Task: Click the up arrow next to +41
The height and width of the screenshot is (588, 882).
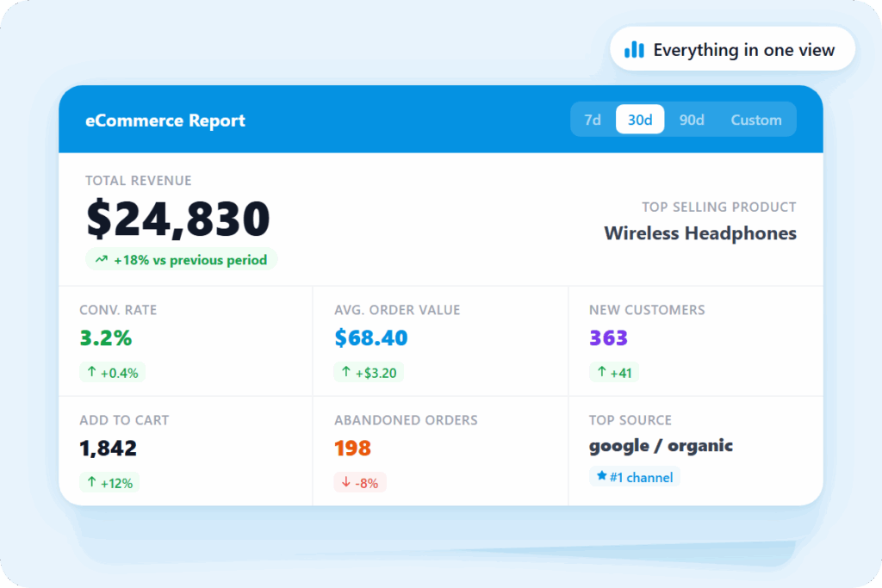Action: click(x=601, y=373)
